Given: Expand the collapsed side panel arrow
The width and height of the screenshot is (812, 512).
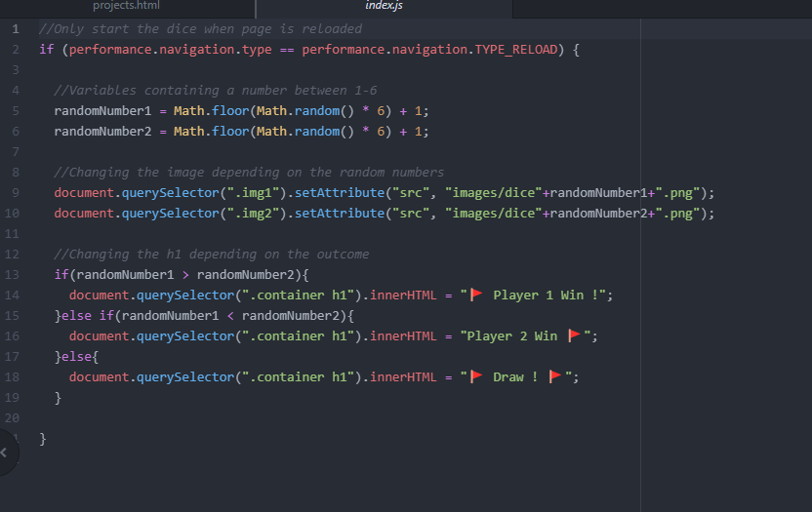Looking at the screenshot, I should point(4,453).
